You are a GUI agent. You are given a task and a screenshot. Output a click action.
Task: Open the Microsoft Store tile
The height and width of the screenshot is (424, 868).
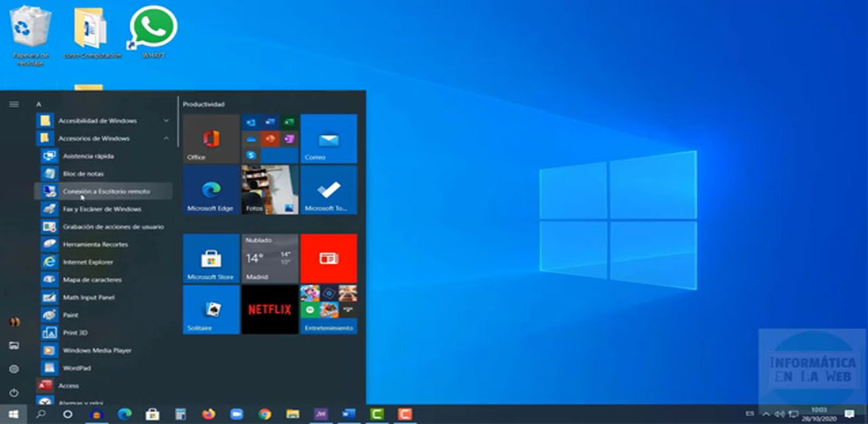(x=211, y=259)
